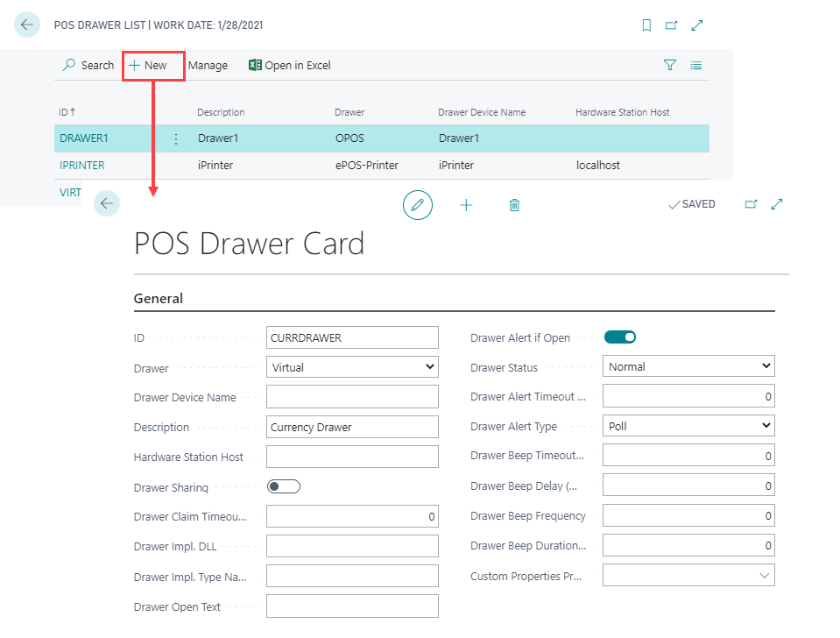Disable the Drawer Alert if Open toggle
Viewport: 840px width, 638px height.
pyautogui.click(x=620, y=337)
